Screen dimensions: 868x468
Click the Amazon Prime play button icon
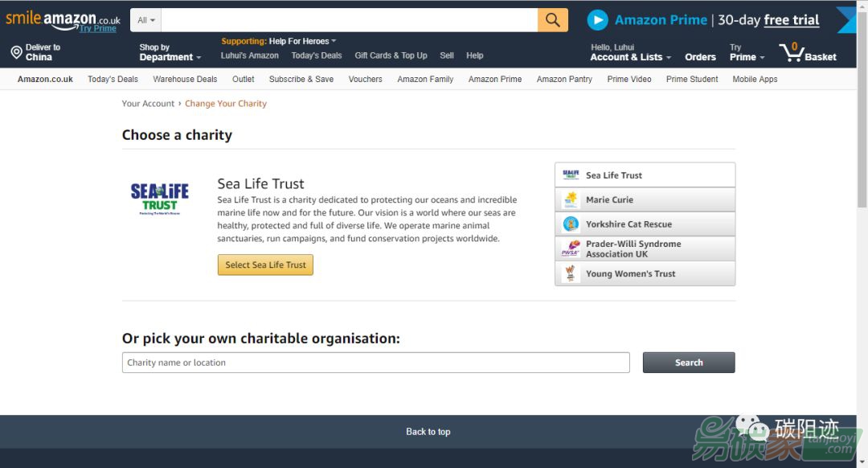pos(597,20)
